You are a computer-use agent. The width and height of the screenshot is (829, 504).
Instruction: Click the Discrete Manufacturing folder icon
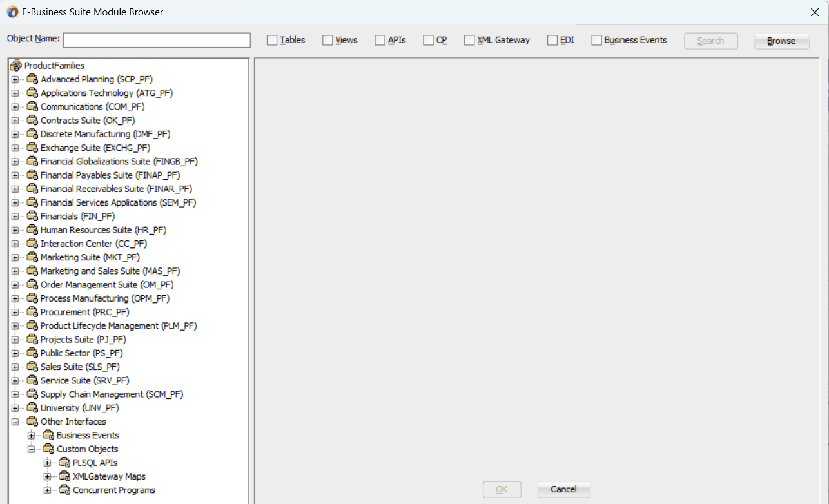[32, 134]
